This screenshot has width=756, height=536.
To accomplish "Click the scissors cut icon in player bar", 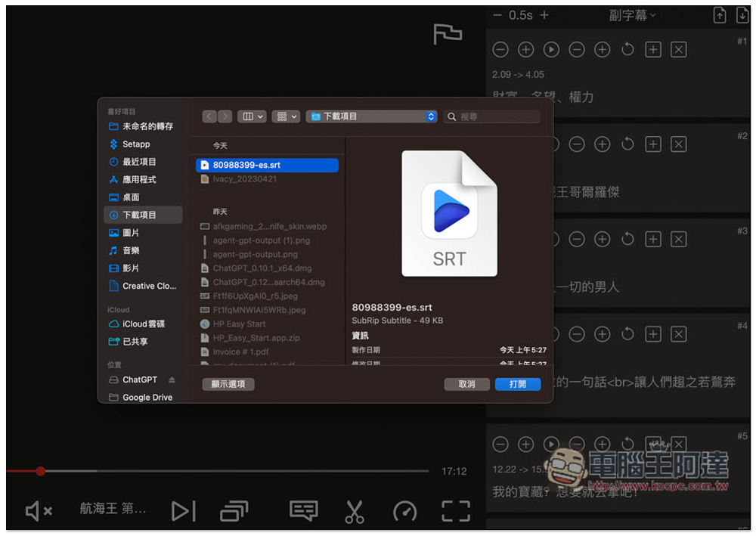I will pos(354,511).
